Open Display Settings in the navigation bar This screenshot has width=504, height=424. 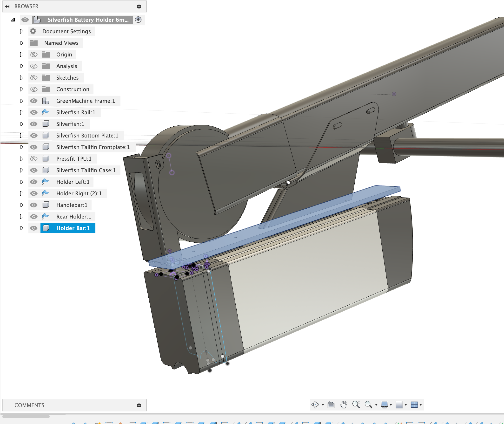coord(385,404)
